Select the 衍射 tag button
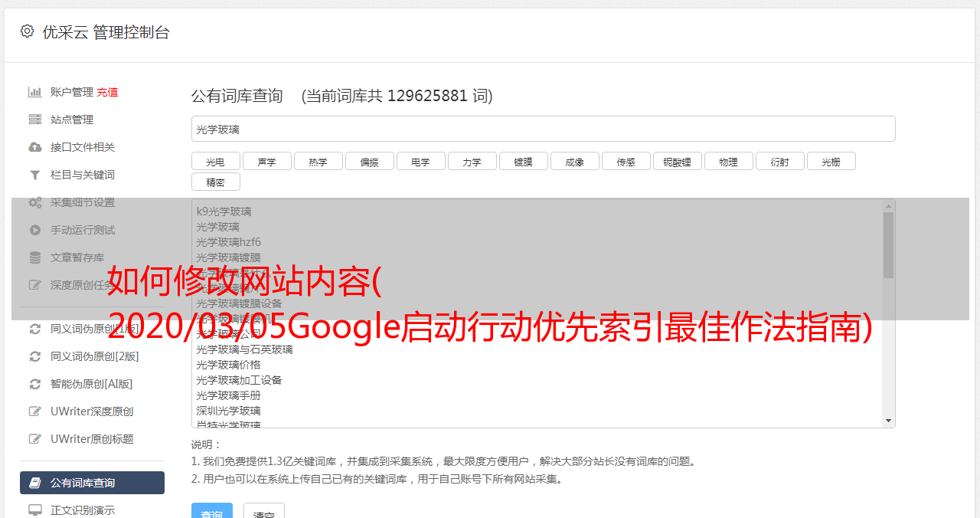 pos(779,161)
